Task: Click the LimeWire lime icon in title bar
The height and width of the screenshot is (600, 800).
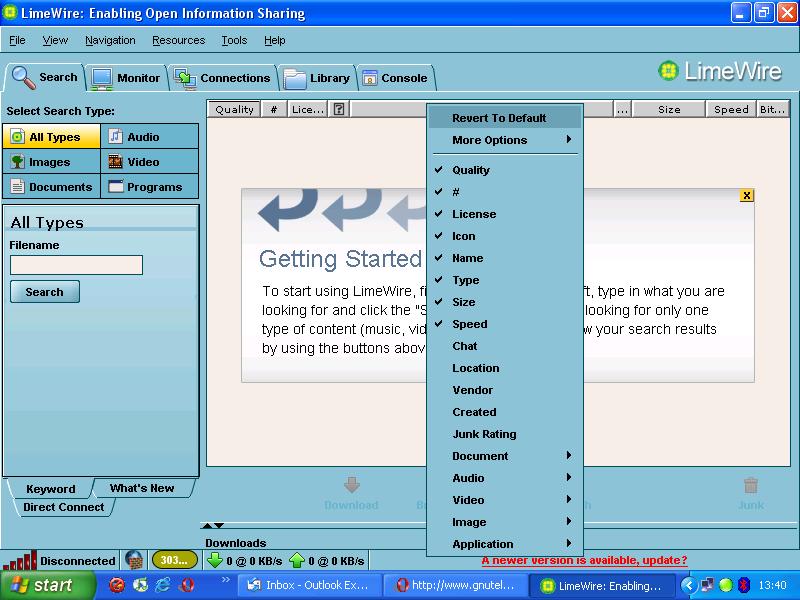Action: [10, 12]
